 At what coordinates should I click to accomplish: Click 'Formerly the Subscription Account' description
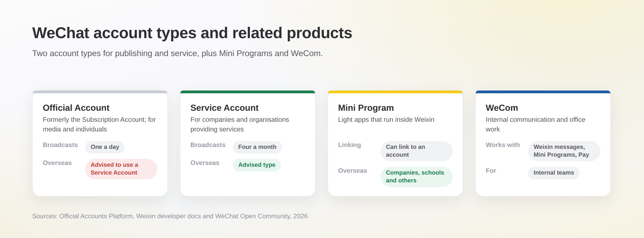[99, 124]
